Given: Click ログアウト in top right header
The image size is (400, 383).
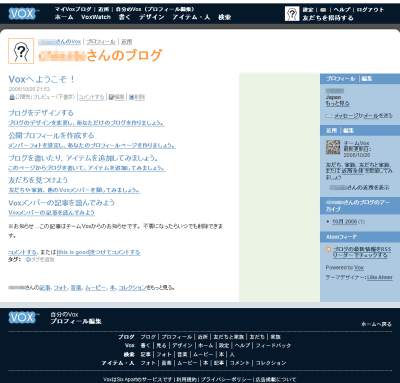Looking at the screenshot, I should click(x=370, y=10).
